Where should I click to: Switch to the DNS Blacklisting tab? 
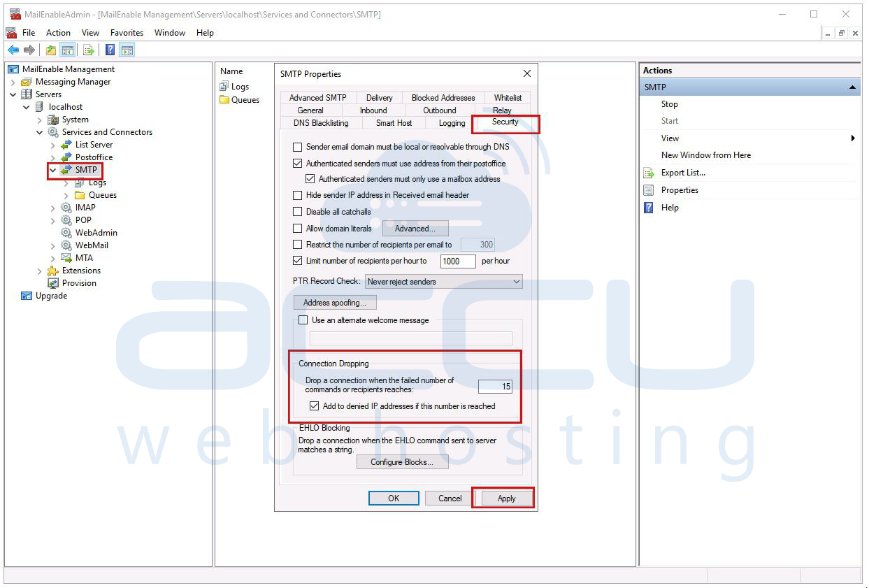(321, 123)
